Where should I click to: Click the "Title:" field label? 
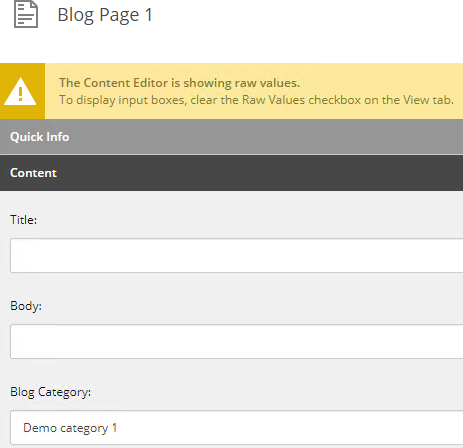click(x=23, y=220)
